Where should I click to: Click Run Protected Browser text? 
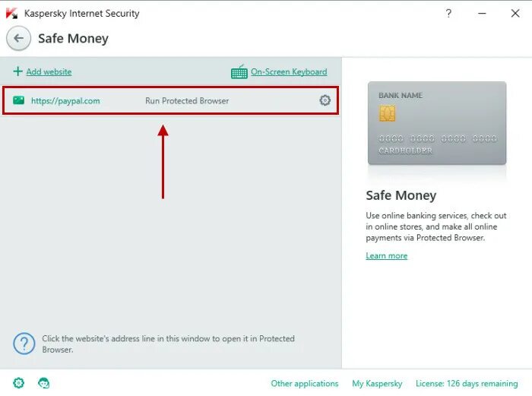pyautogui.click(x=187, y=101)
